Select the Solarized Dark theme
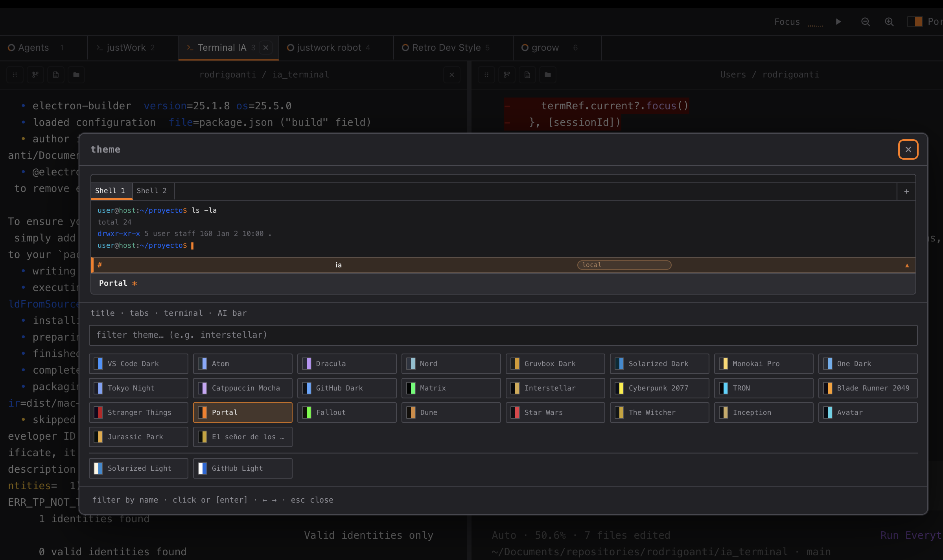The width and height of the screenshot is (943, 560). pyautogui.click(x=659, y=364)
